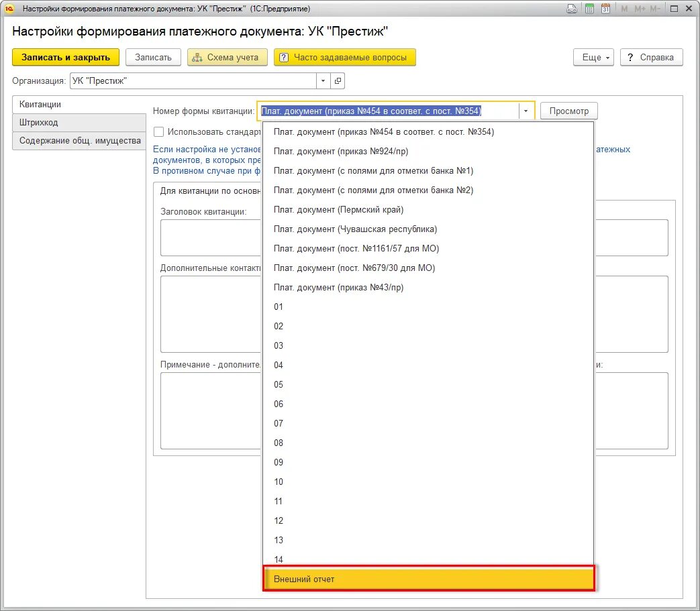Viewport: 700px width, 611px height.
Task: Select form number 11 in list
Action: coord(429,501)
